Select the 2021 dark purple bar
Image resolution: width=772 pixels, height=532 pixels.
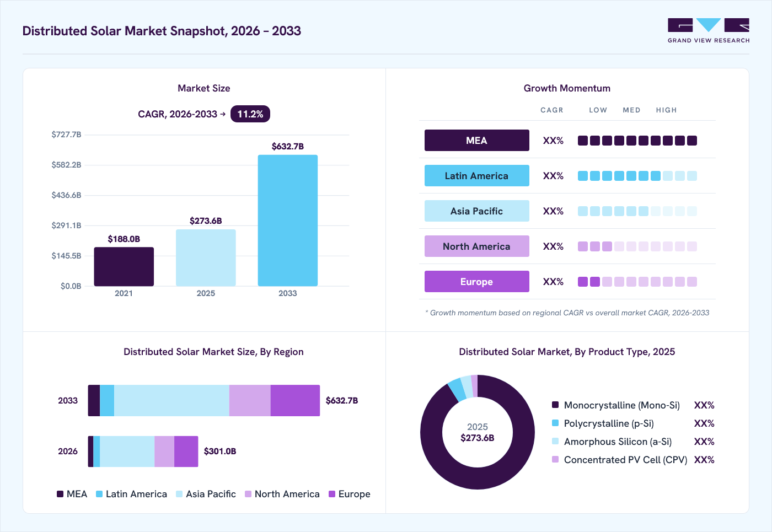click(124, 267)
